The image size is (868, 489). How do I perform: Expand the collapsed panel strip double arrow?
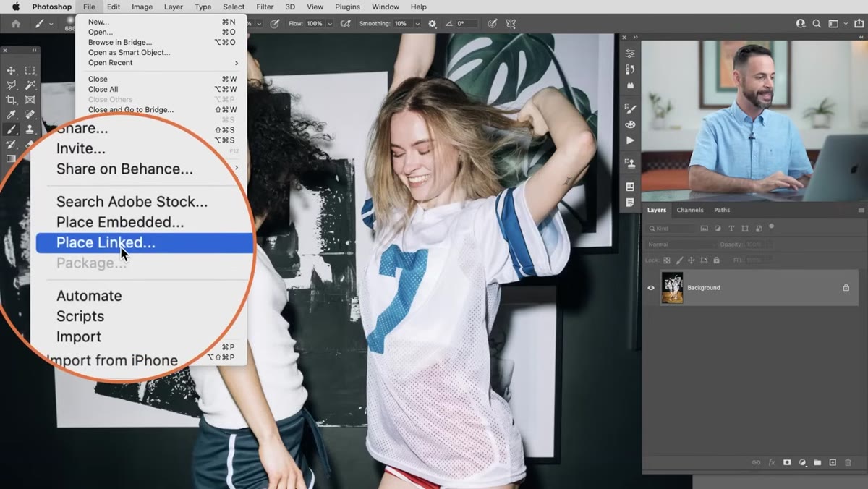(635, 37)
